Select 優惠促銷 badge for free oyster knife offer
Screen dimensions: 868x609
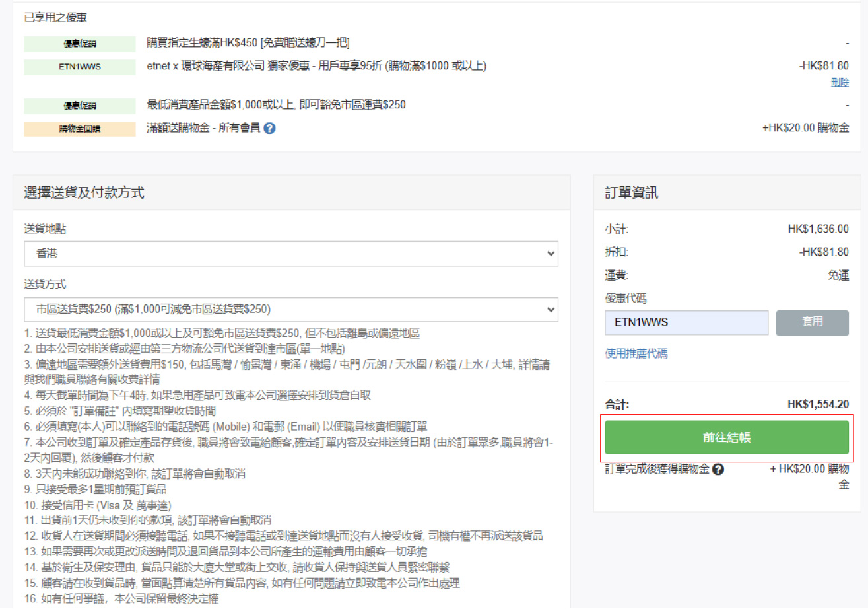pyautogui.click(x=80, y=44)
